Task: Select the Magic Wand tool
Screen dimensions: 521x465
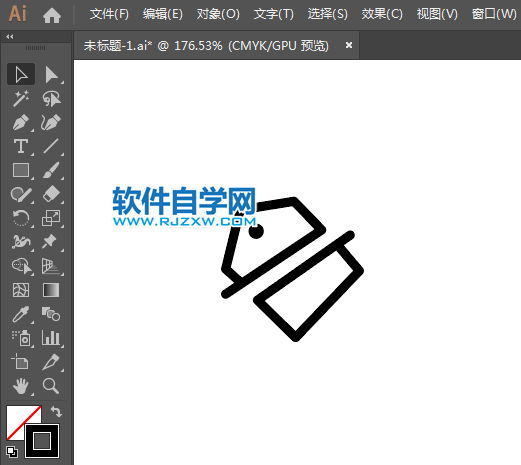Action: pyautogui.click(x=21, y=99)
